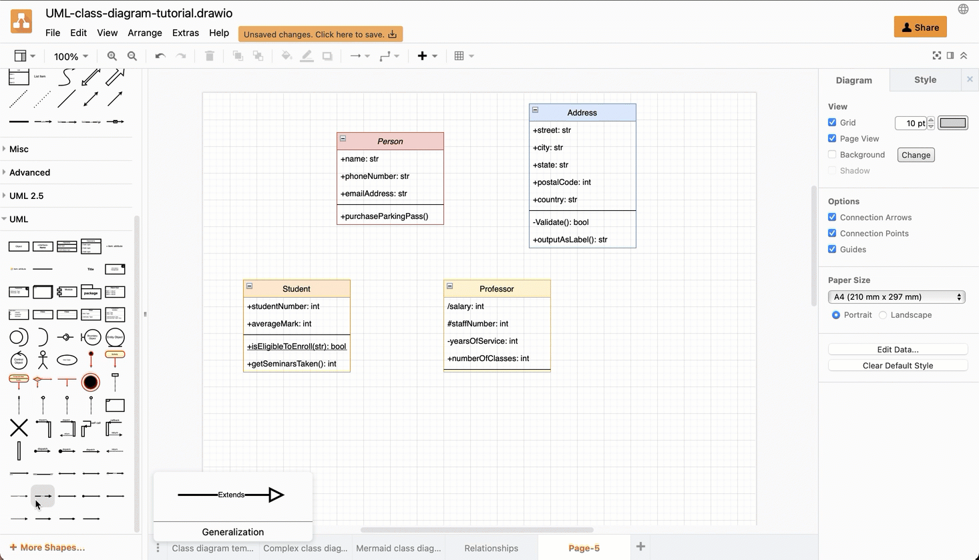979x560 pixels.
Task: Switch to the Relationships page tab
Action: [x=492, y=548]
